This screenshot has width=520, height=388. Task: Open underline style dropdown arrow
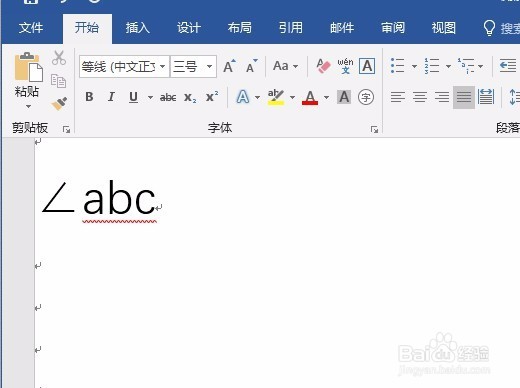coord(150,97)
